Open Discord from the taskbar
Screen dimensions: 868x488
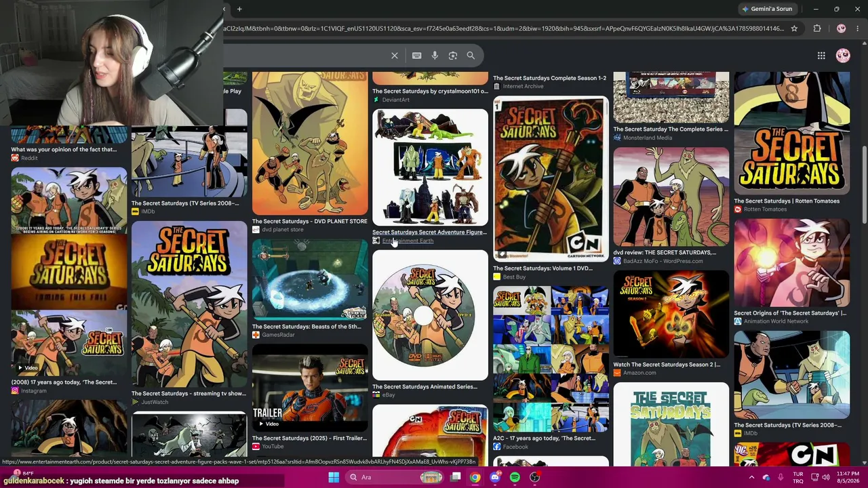(495, 477)
